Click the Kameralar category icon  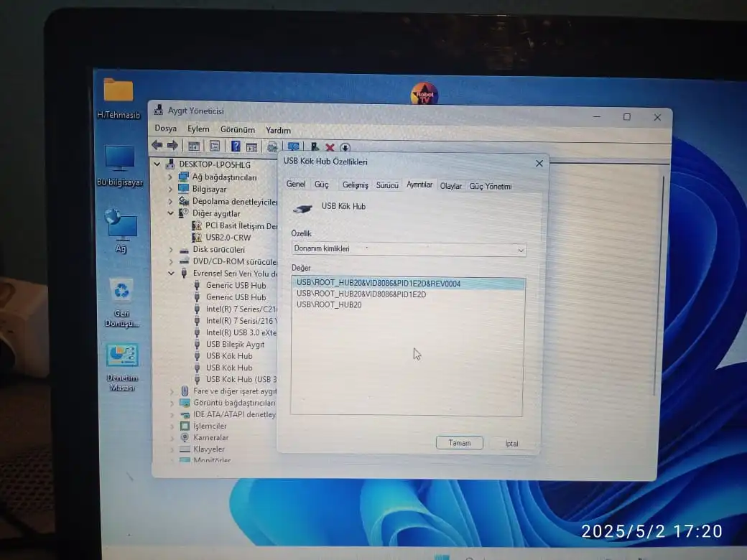click(185, 437)
